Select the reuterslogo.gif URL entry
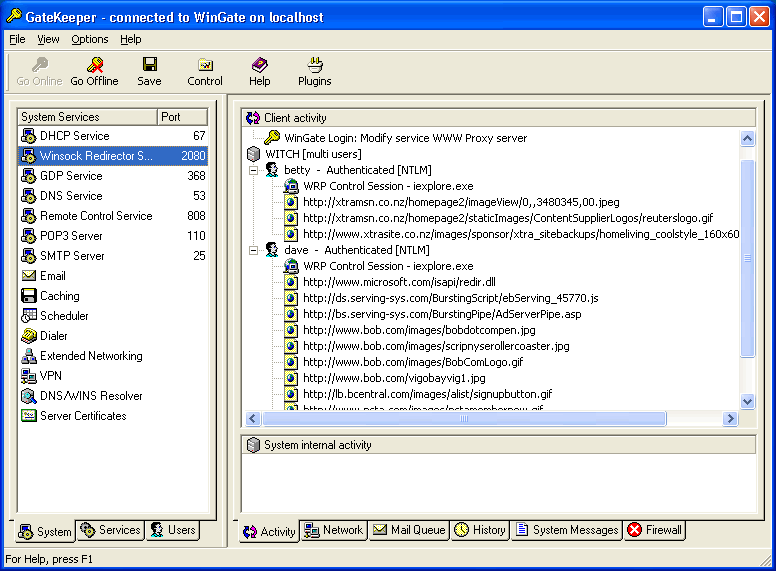776x571 pixels. pos(508,218)
